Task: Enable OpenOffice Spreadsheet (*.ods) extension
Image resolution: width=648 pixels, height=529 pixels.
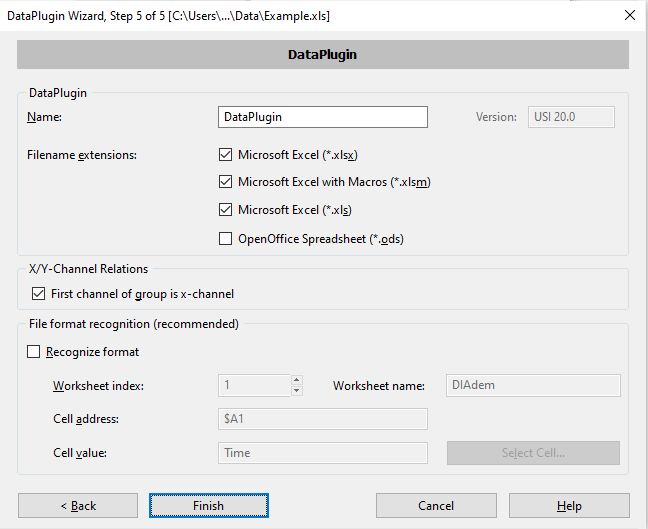Action: (x=225, y=238)
